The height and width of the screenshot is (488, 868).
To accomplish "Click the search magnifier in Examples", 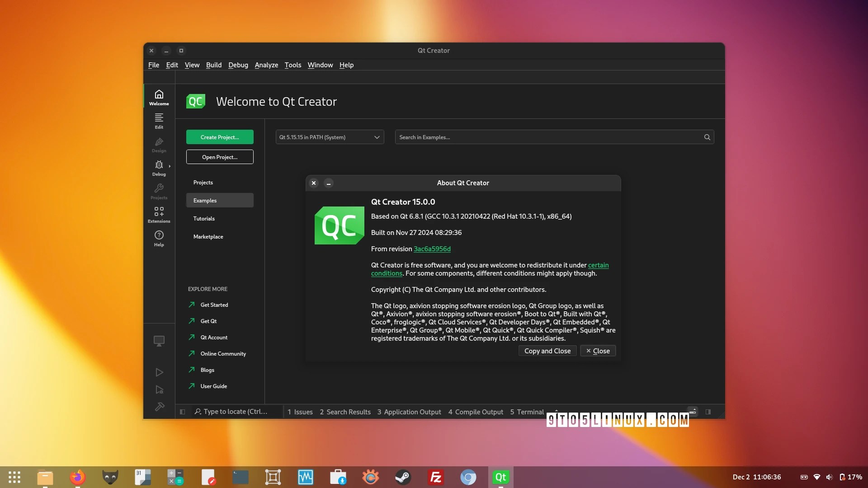I will [x=707, y=137].
